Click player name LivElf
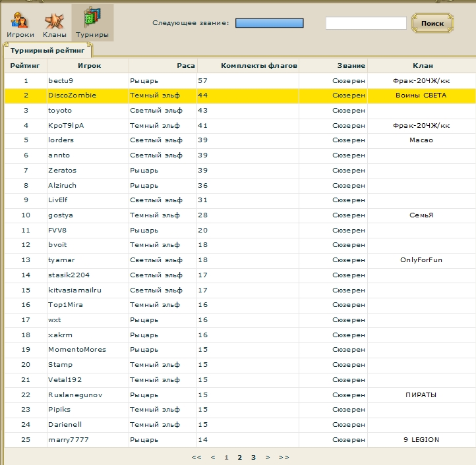The image size is (476, 465). coord(57,200)
